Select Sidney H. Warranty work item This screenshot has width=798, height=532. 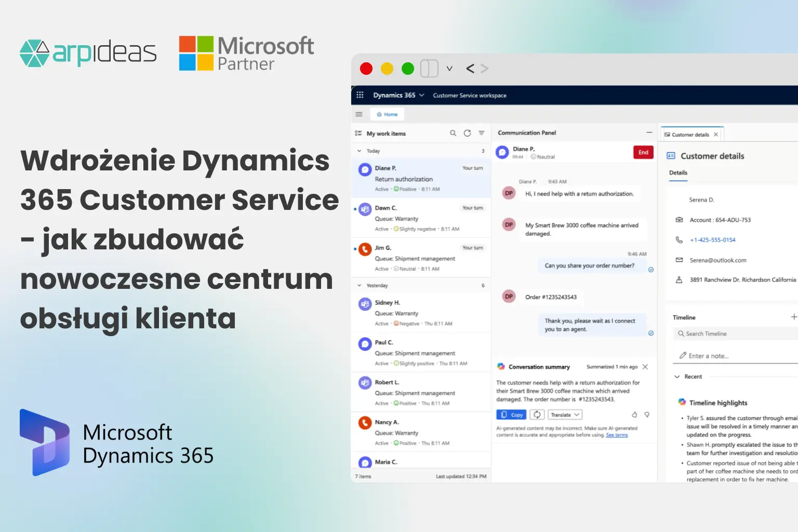[421, 313]
